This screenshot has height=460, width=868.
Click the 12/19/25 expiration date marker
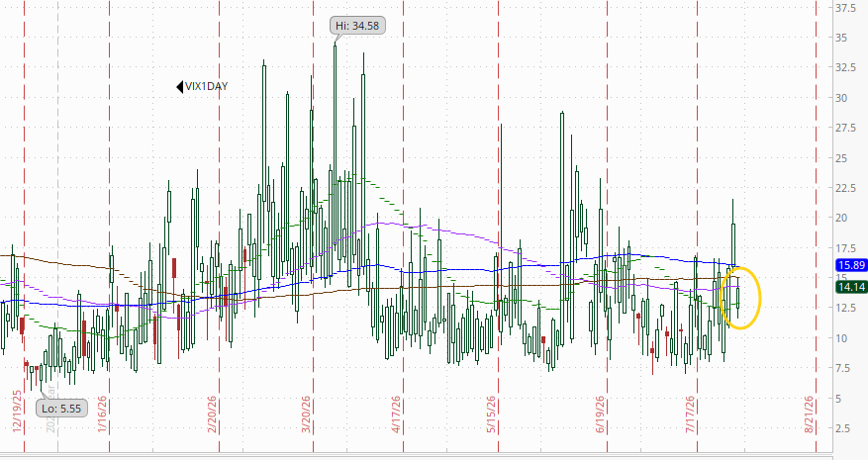coord(17,412)
